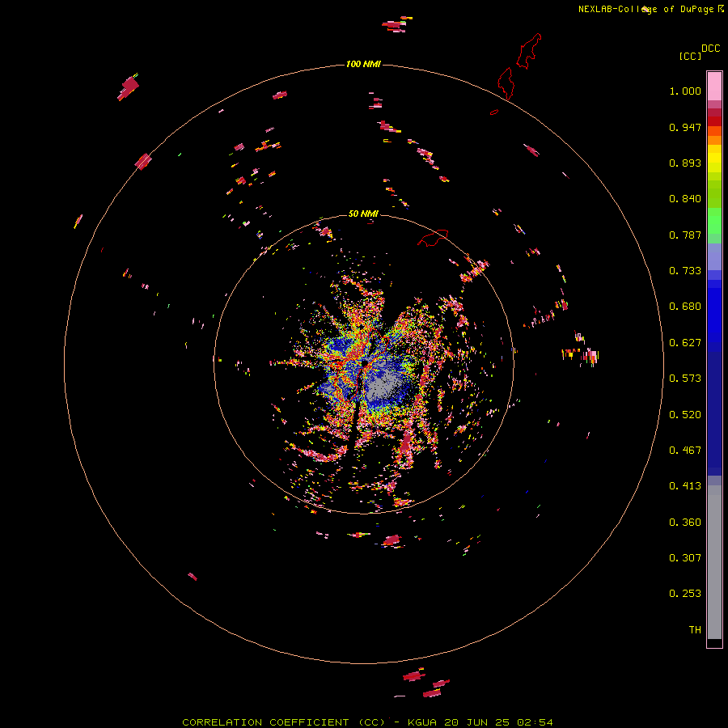Click the gray lower segment of the color bar
Image resolution: width=728 pixels, height=728 pixels.
click(714, 562)
